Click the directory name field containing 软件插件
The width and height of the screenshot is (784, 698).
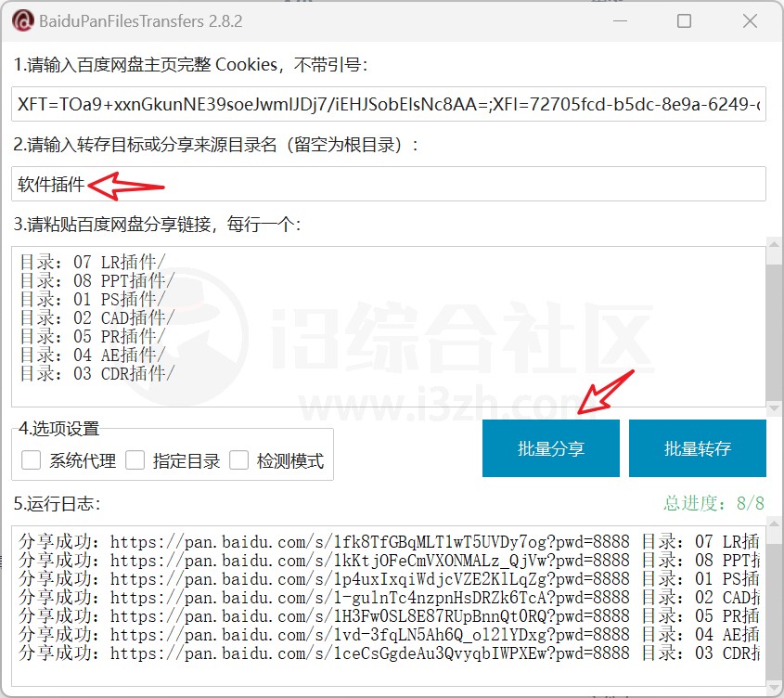tap(389, 185)
